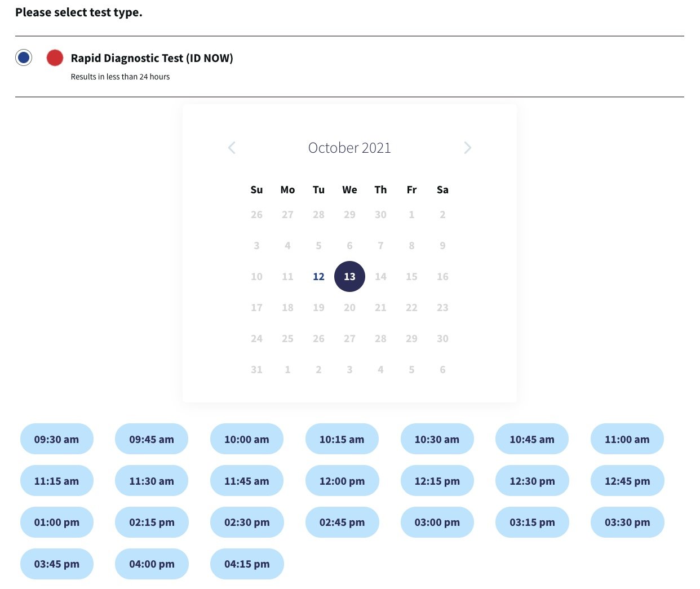
Task: Pick the 09:30 am time slot
Action: (x=57, y=439)
